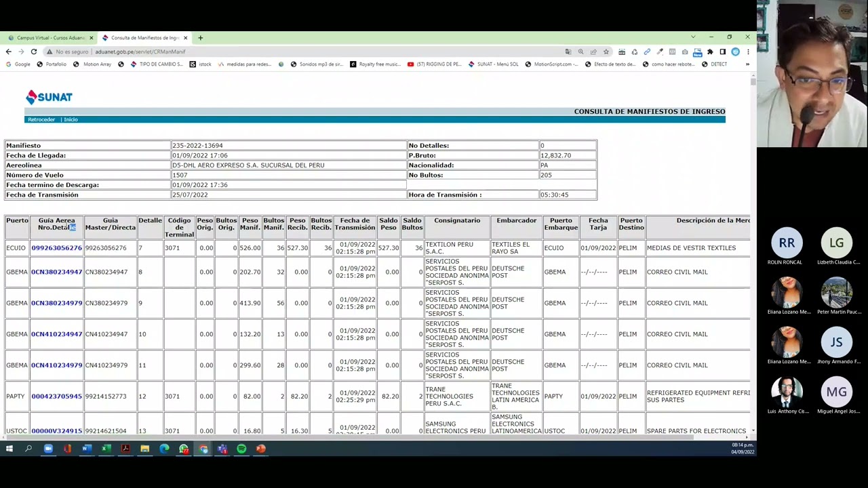868x488 pixels.
Task: Open Windows taskbar search
Action: (x=28, y=449)
